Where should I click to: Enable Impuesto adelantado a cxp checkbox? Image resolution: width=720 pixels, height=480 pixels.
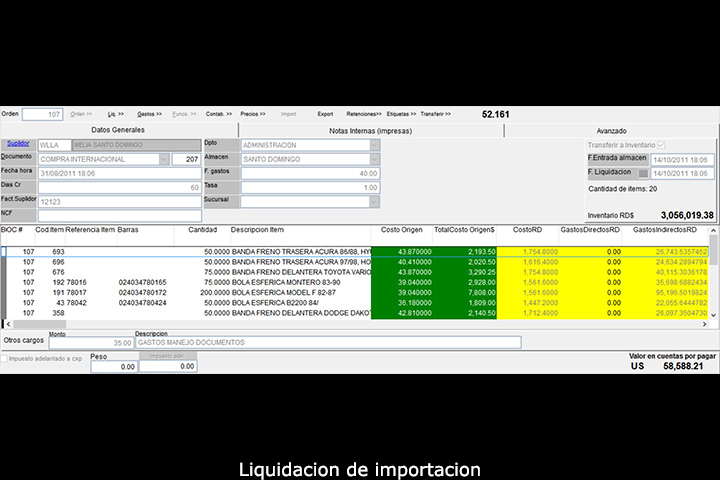(x=4, y=358)
